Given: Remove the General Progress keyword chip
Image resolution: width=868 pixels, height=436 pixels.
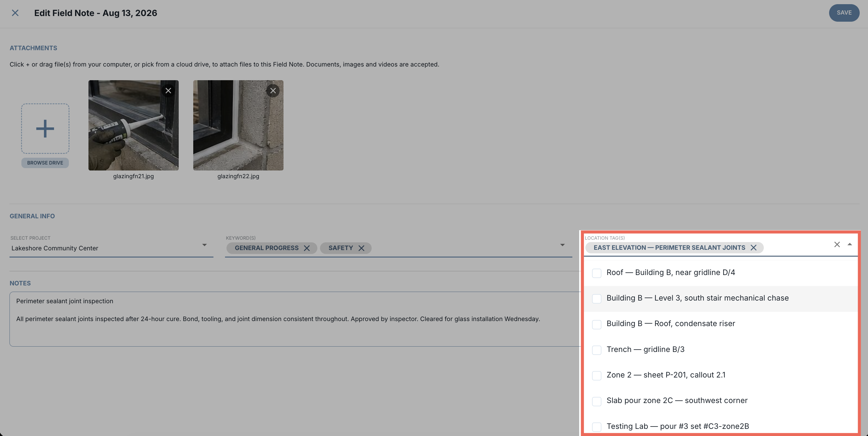Looking at the screenshot, I should point(307,248).
